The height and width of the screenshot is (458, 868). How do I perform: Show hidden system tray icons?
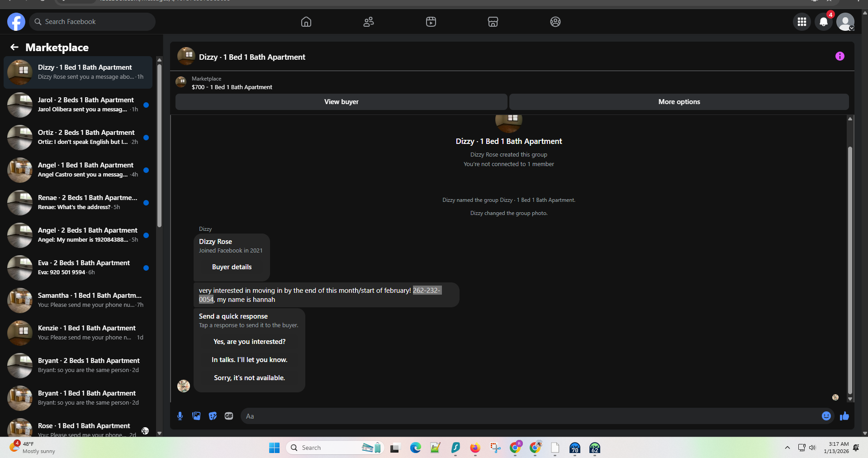pyautogui.click(x=787, y=448)
